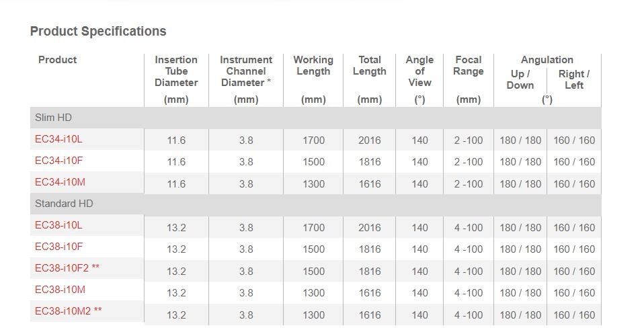This screenshot has height=328, width=644.
Task: Open the EC34-i10F product link
Action: (x=58, y=161)
